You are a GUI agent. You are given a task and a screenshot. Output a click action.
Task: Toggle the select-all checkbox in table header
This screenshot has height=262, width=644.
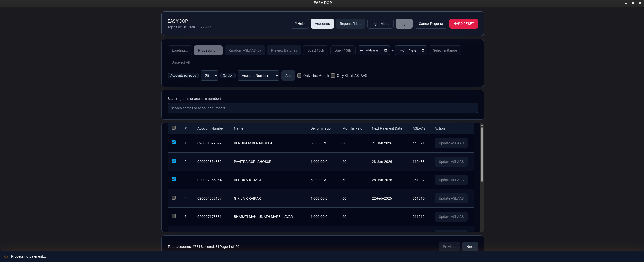point(174,128)
